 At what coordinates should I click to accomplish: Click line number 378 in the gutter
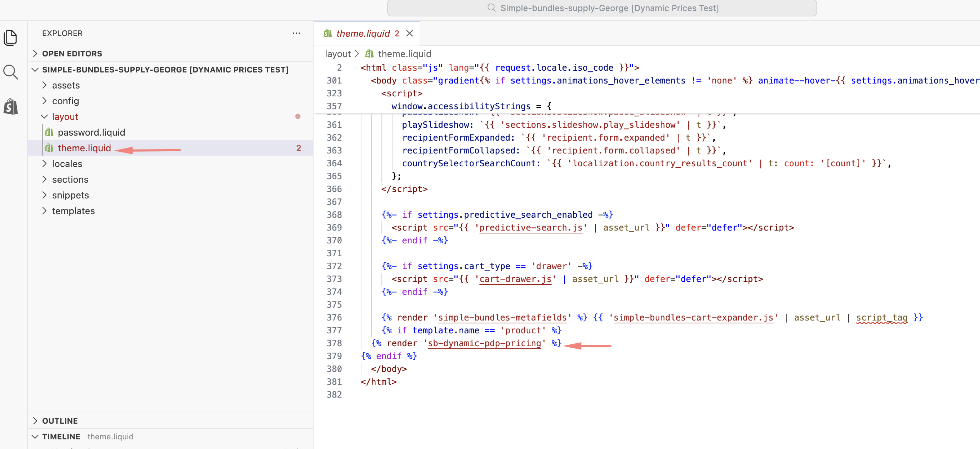pyautogui.click(x=334, y=343)
